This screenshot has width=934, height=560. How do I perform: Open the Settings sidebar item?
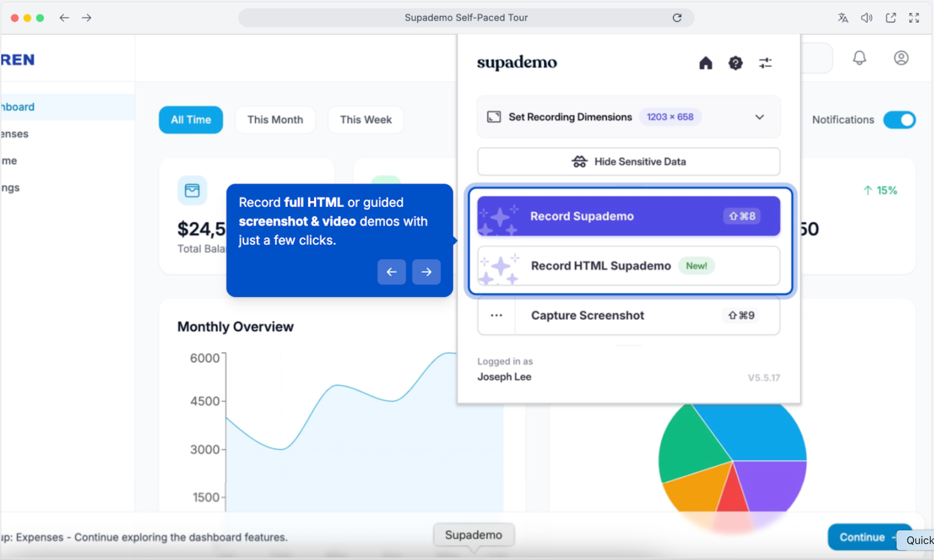68,188
